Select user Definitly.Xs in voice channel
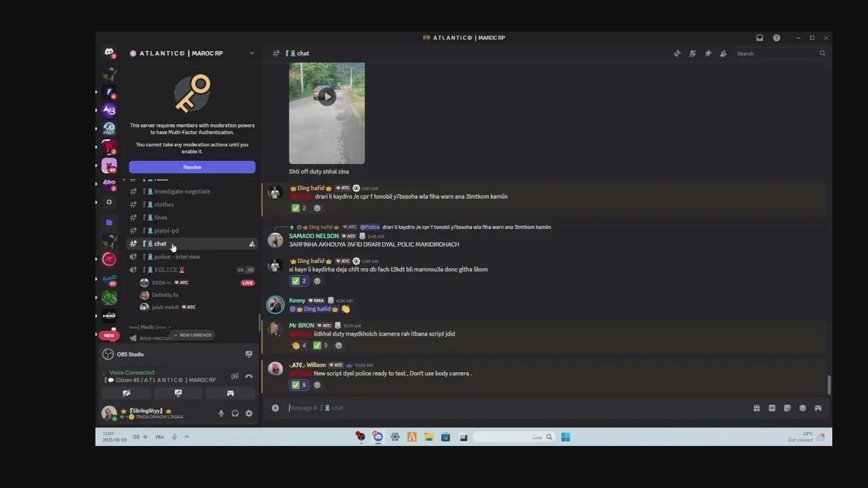 197,296
